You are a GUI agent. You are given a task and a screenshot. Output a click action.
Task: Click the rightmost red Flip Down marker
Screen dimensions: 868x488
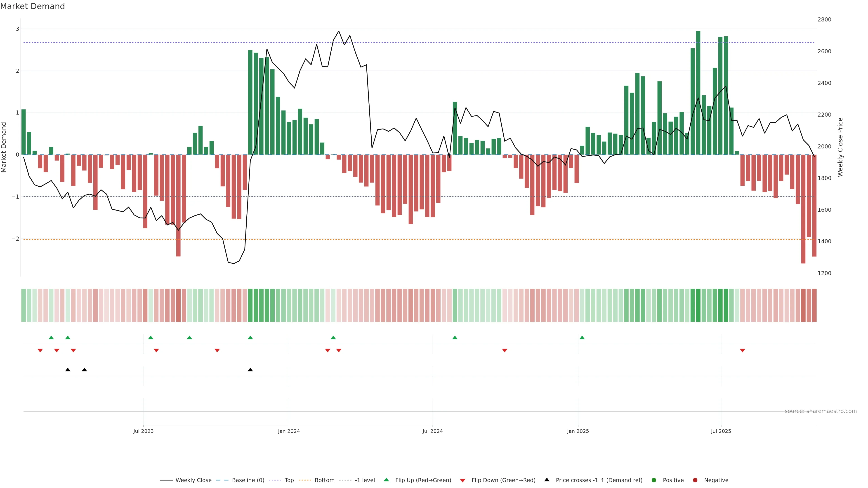[x=742, y=351]
